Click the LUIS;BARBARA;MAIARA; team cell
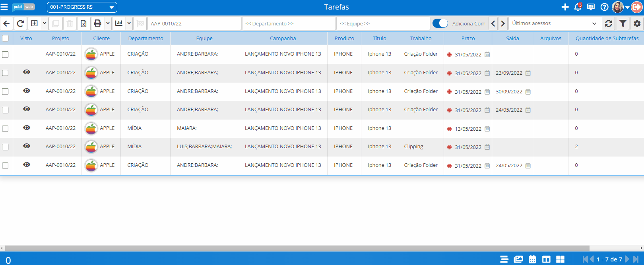This screenshot has width=644, height=265. click(204, 147)
